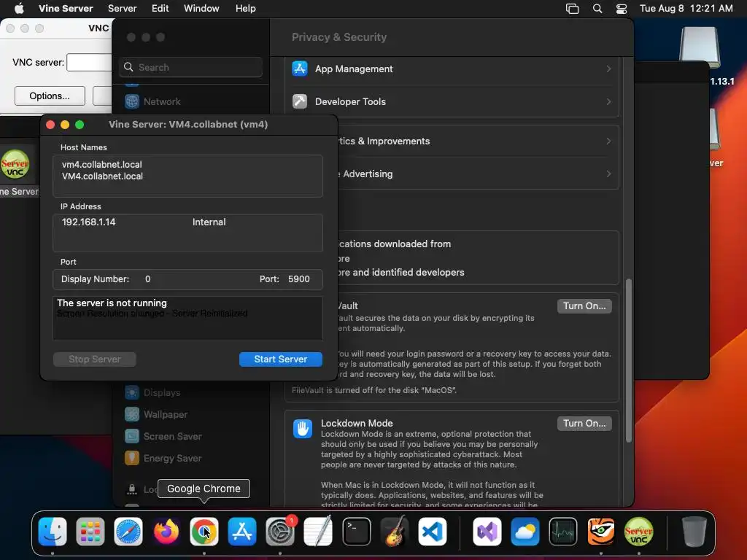Expand Developer Tools chevron
Screen dimensions: 747x560
pyautogui.click(x=608, y=101)
